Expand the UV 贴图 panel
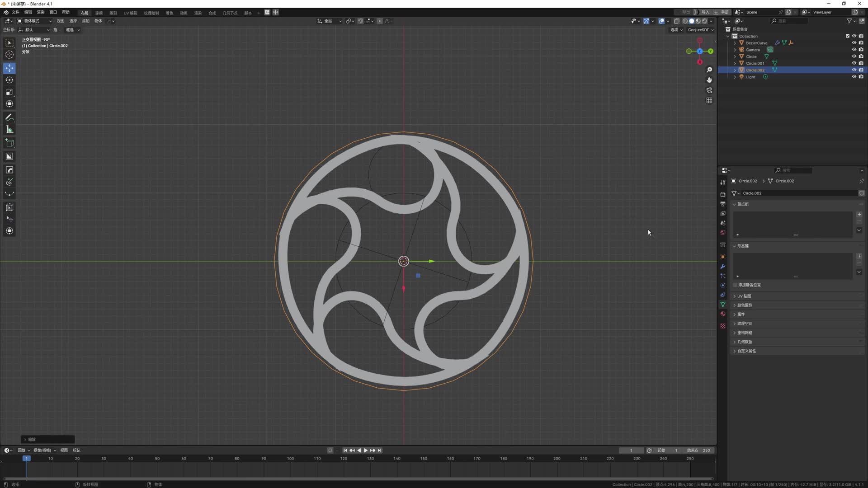Image resolution: width=868 pixels, height=488 pixels. pos(744,296)
